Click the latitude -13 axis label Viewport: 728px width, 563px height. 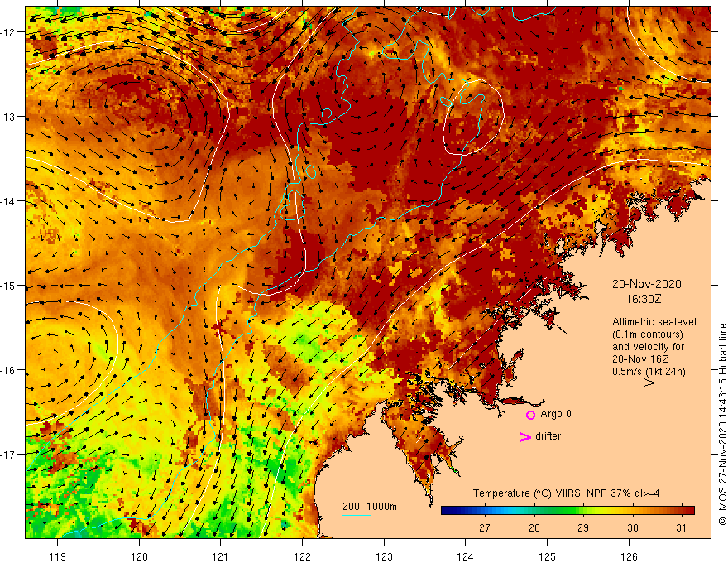8,117
